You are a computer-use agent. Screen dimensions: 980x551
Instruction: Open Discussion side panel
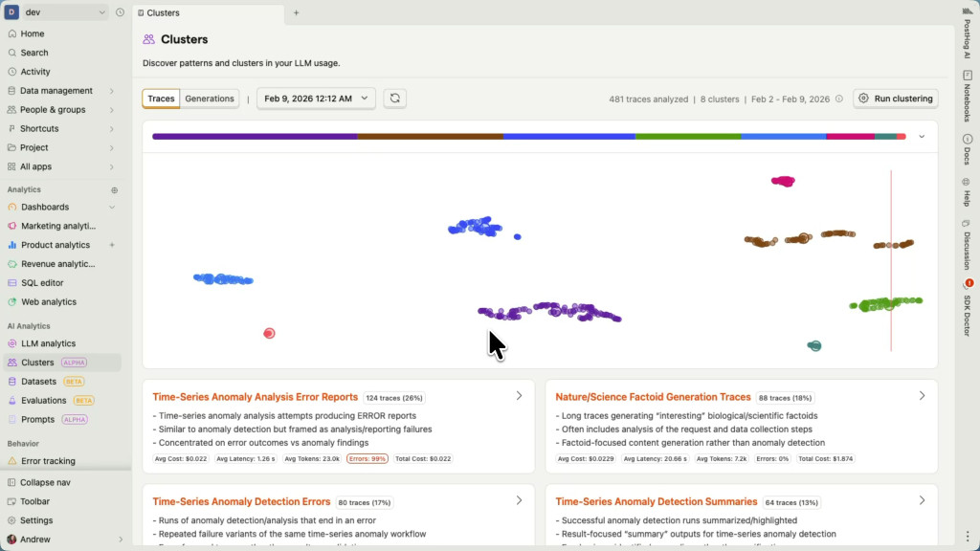coord(968,245)
